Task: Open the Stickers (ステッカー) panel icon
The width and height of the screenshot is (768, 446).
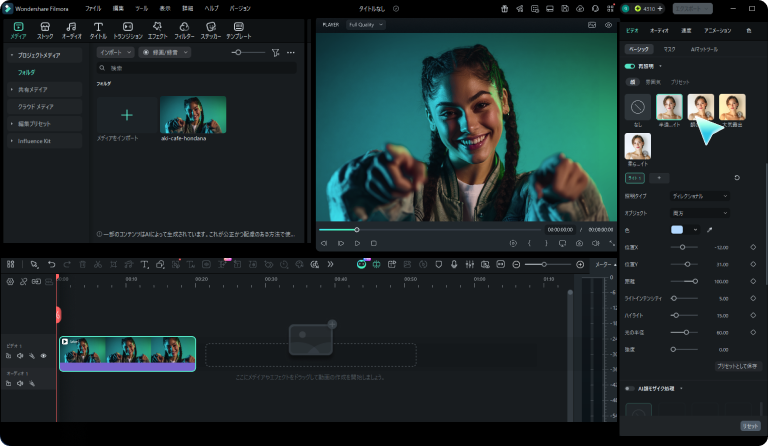Action: [210, 29]
